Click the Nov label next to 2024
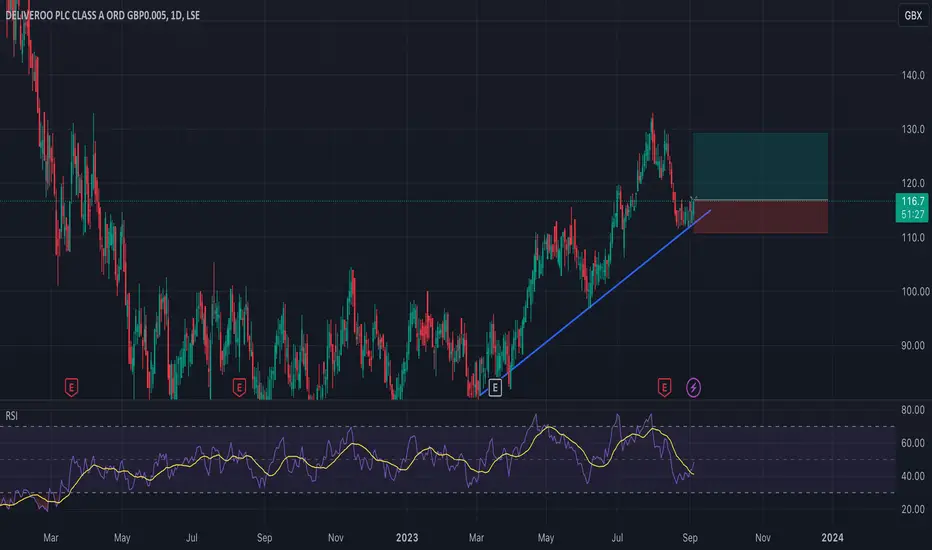This screenshot has width=932, height=550. pos(763,538)
